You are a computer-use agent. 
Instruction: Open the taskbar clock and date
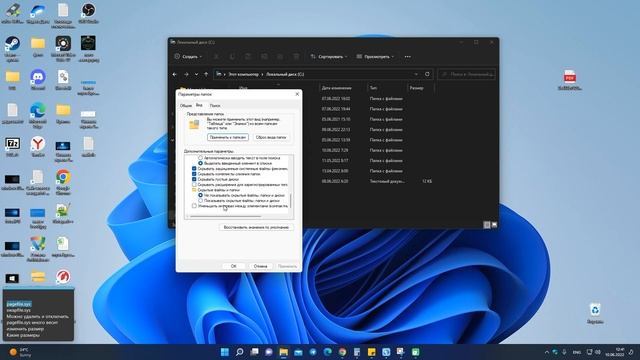[x=615, y=352]
